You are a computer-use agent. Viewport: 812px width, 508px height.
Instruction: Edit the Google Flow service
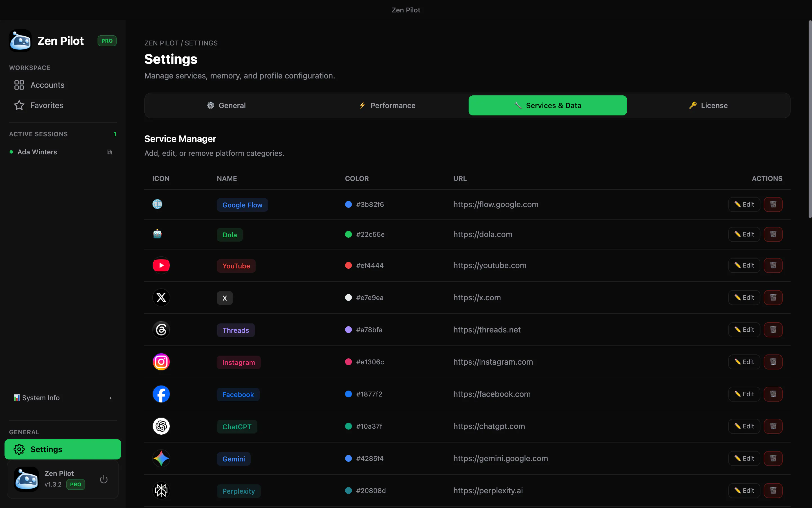click(744, 204)
